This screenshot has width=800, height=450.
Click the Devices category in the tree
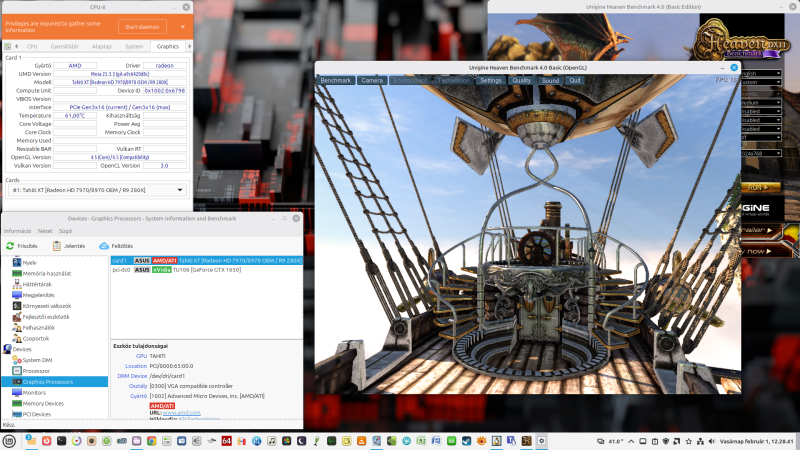click(x=22, y=349)
